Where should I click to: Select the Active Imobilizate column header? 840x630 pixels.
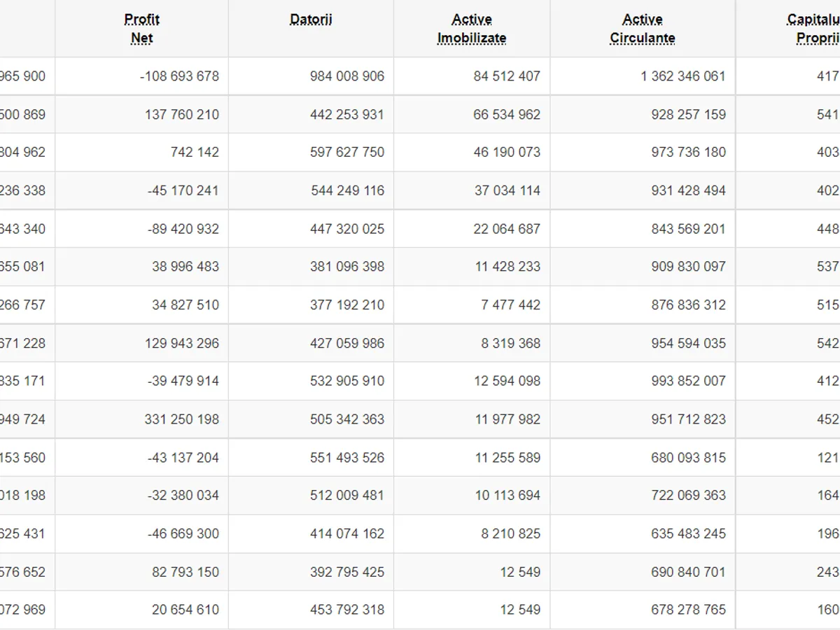472,29
